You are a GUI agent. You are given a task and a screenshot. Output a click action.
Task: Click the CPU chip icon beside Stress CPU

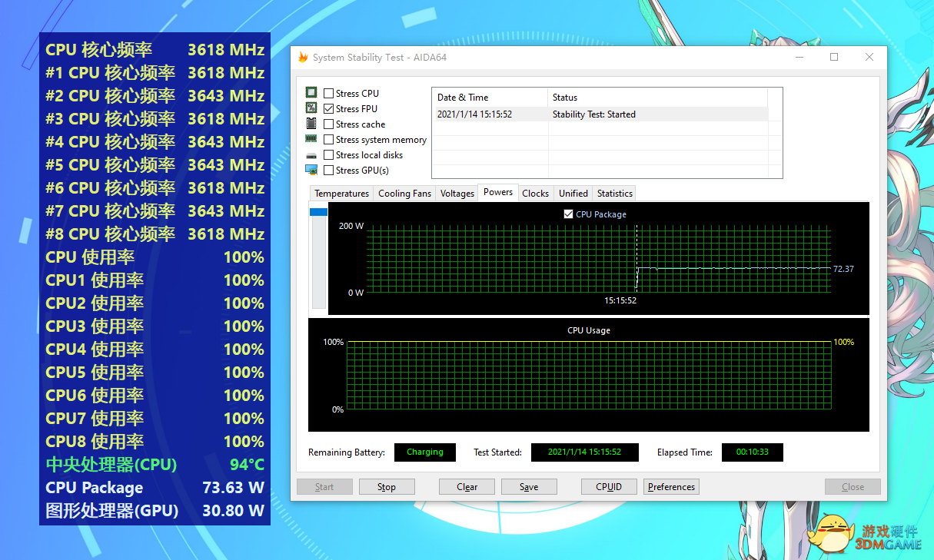[x=311, y=93]
